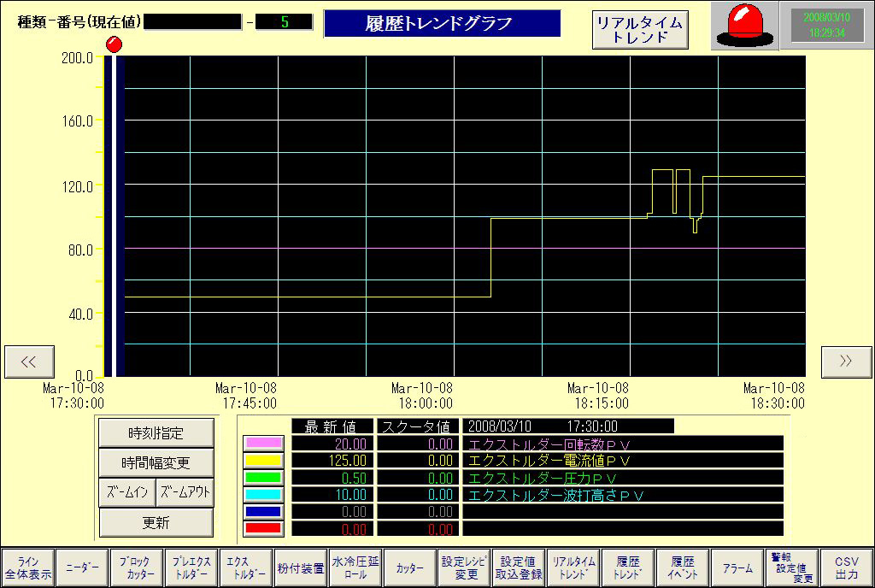875x588 pixels.
Task: Open 警報設定値変更 screen
Action: click(x=792, y=568)
